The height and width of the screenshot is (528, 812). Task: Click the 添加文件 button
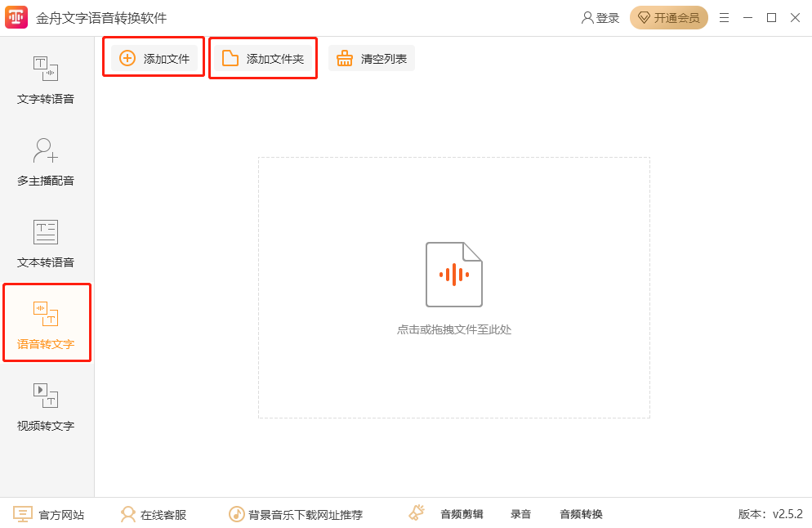pyautogui.click(x=154, y=59)
